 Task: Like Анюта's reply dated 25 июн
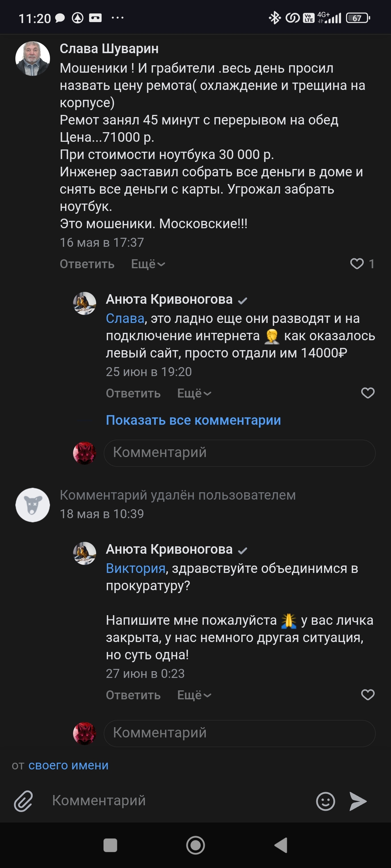click(x=368, y=393)
